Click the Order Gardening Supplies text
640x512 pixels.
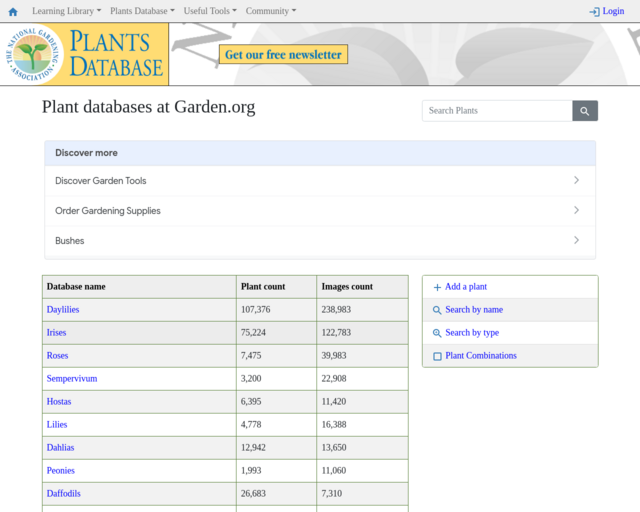(x=108, y=211)
